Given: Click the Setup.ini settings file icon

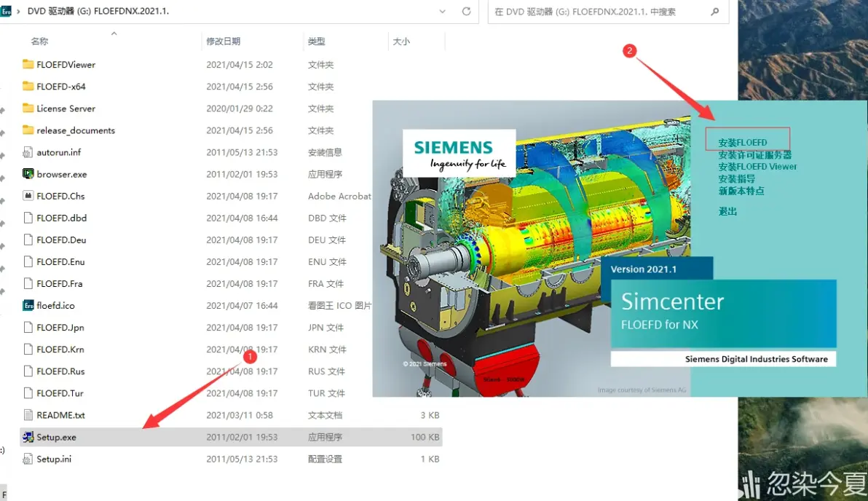Looking at the screenshot, I should point(28,459).
